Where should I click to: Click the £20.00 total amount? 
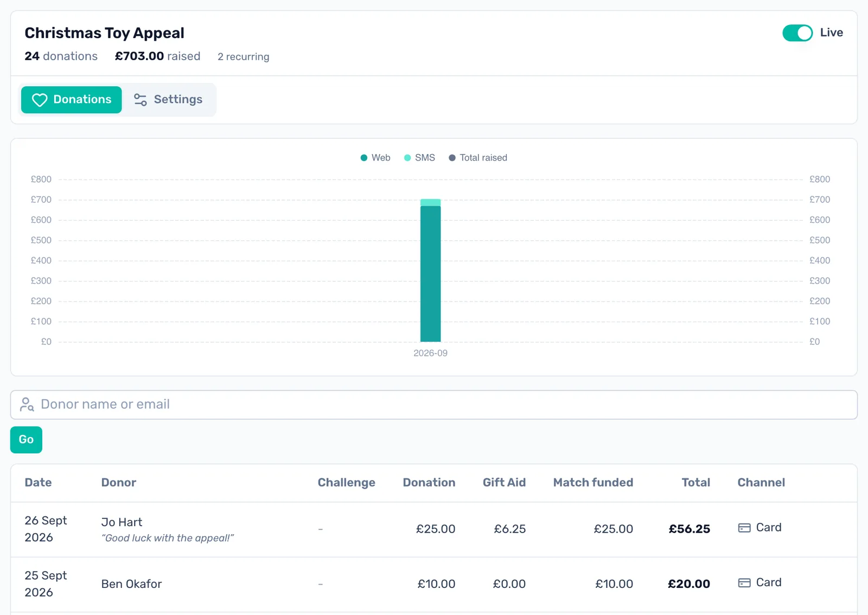[x=689, y=584]
